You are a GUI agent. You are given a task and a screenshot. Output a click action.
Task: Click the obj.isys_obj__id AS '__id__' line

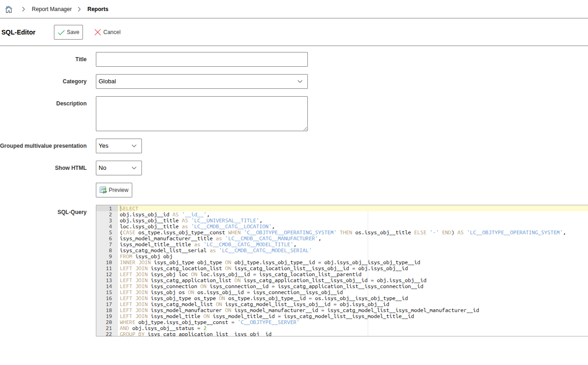[x=165, y=214]
